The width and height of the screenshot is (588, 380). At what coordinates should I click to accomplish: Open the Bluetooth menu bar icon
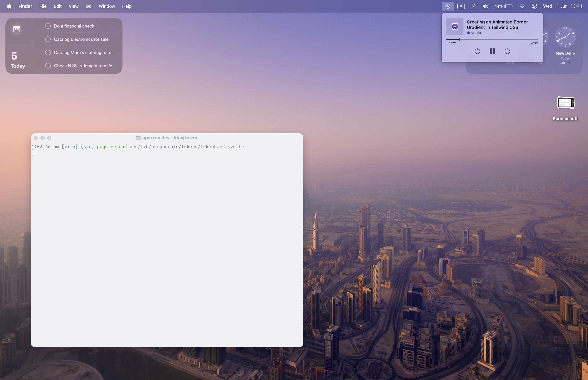pyautogui.click(x=474, y=6)
